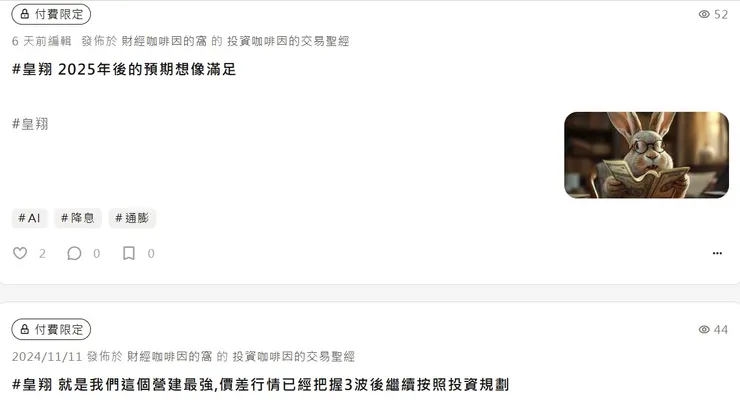Image resolution: width=740 pixels, height=414 pixels.
Task: Like the 皇翔 2025 post with the heart icon
Action: point(20,253)
